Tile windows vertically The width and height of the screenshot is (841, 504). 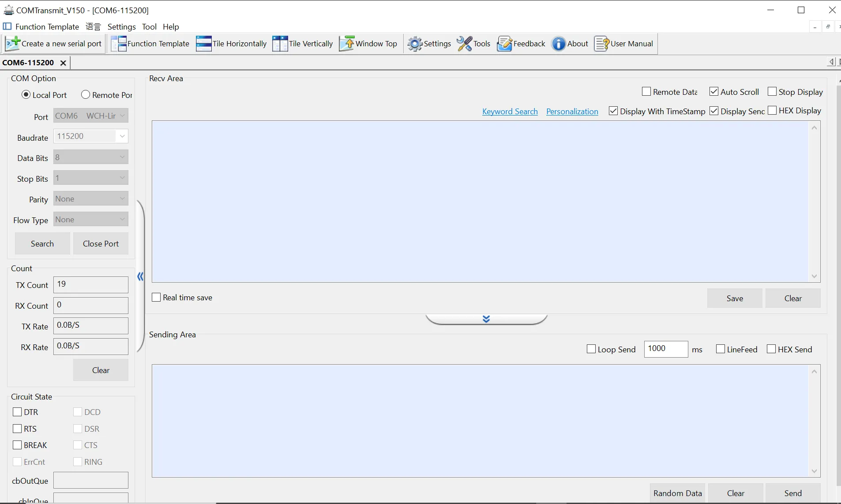pos(302,43)
